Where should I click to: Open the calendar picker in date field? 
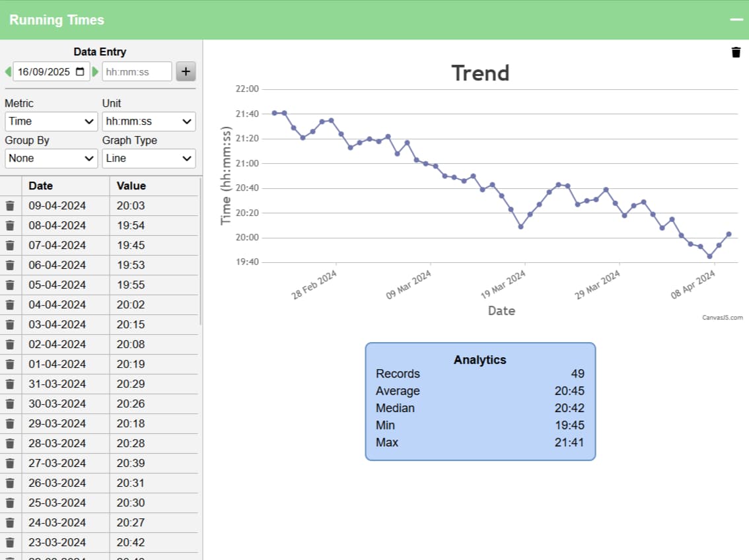[81, 71]
